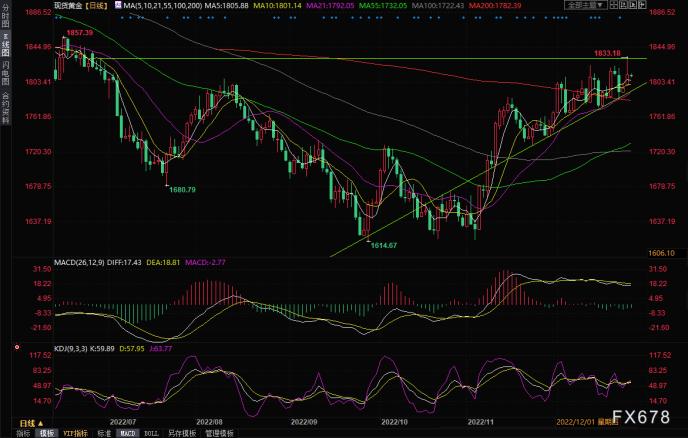The width and height of the screenshot is (688, 438).
Task: Click the 1833.18 high price label
Action: [x=607, y=53]
